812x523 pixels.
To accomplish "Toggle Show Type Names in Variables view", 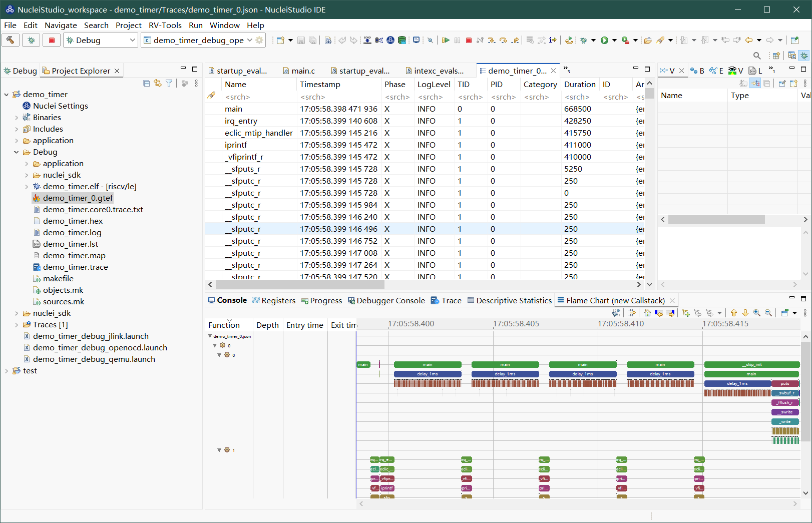I will [743, 83].
